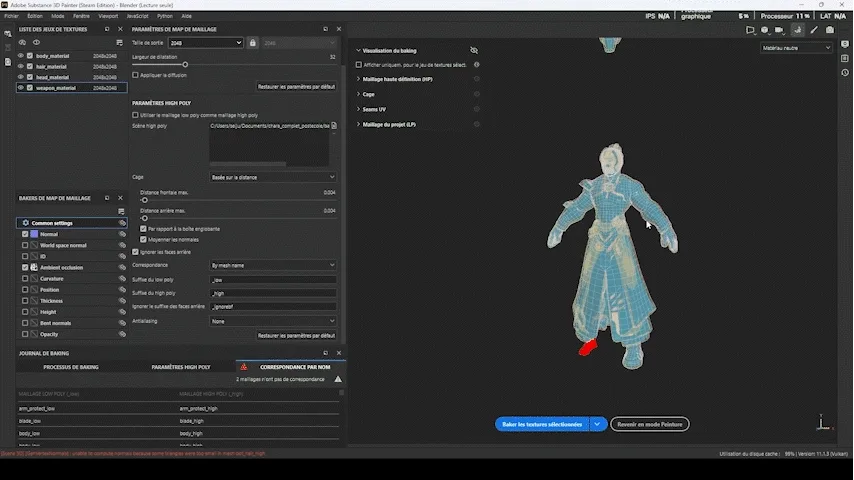Click the warning triangle icon in baking log
This screenshot has height=480, width=854.
338,380
